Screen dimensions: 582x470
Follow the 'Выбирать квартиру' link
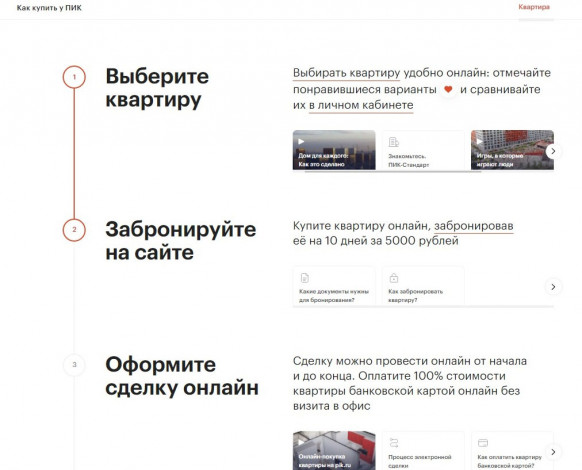coord(346,73)
